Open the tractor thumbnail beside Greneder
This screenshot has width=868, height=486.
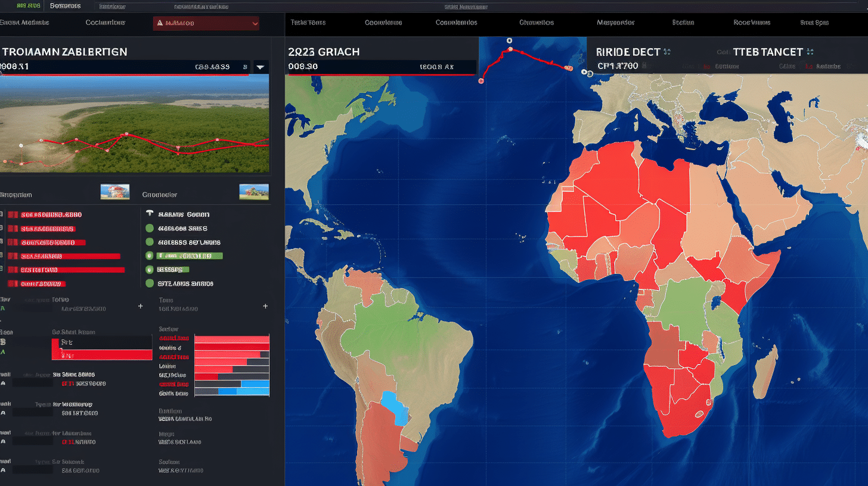254,191
